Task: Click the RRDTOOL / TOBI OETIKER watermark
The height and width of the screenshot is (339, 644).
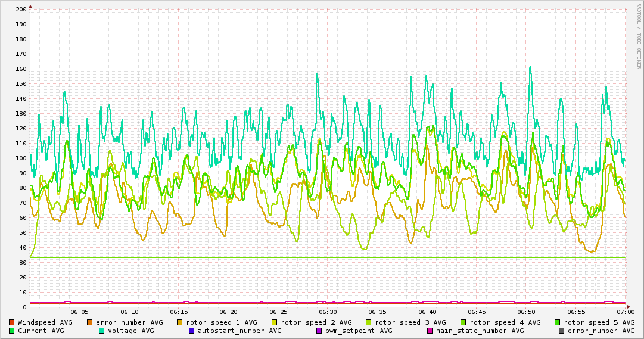Action: tap(639, 36)
